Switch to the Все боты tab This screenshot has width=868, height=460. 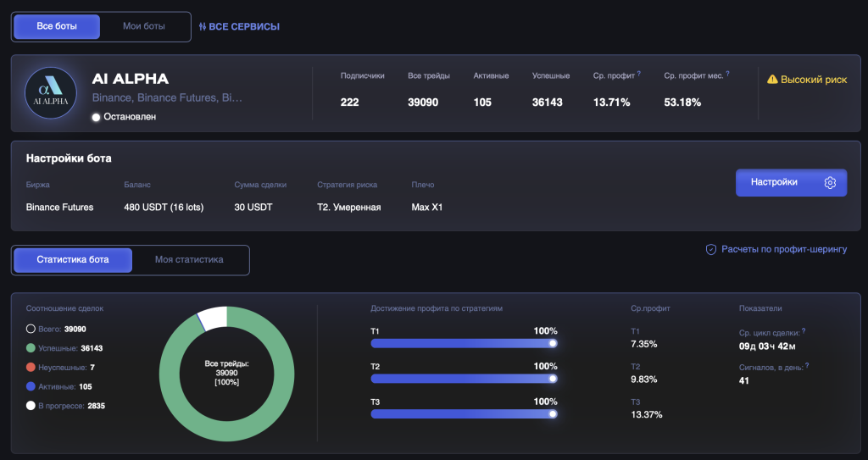(x=57, y=26)
